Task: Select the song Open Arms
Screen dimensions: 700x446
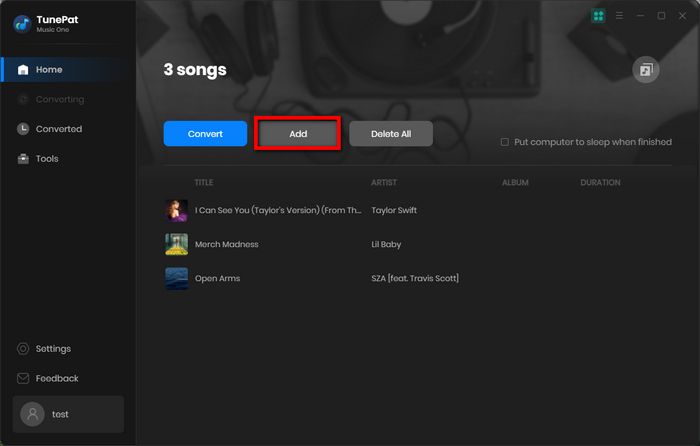Action: pos(217,278)
